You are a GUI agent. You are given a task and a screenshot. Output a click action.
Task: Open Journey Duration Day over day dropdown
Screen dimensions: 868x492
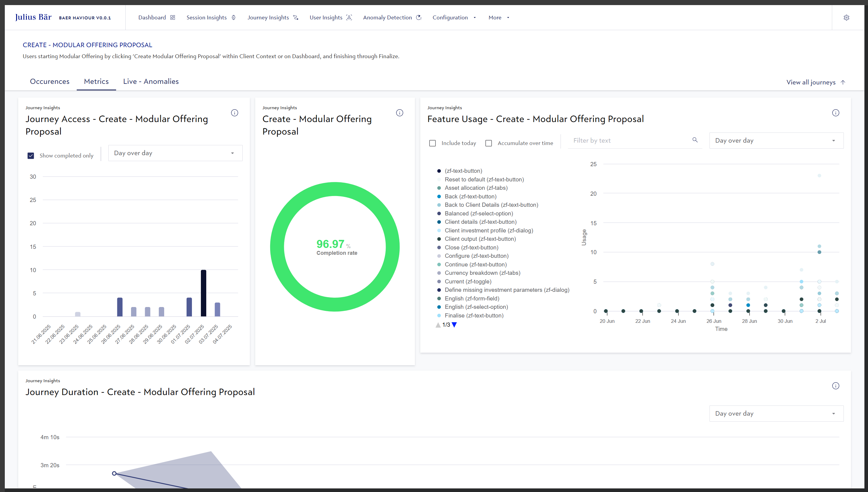click(x=776, y=414)
